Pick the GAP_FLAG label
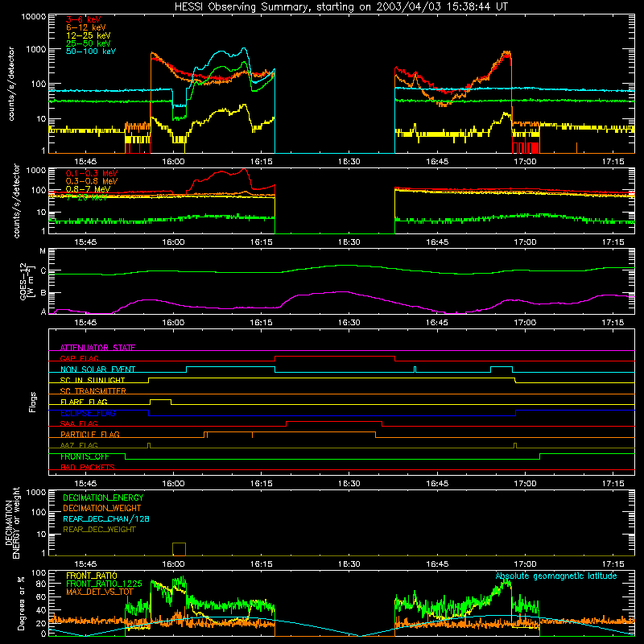The height and width of the screenshot is (644, 644). pos(79,358)
